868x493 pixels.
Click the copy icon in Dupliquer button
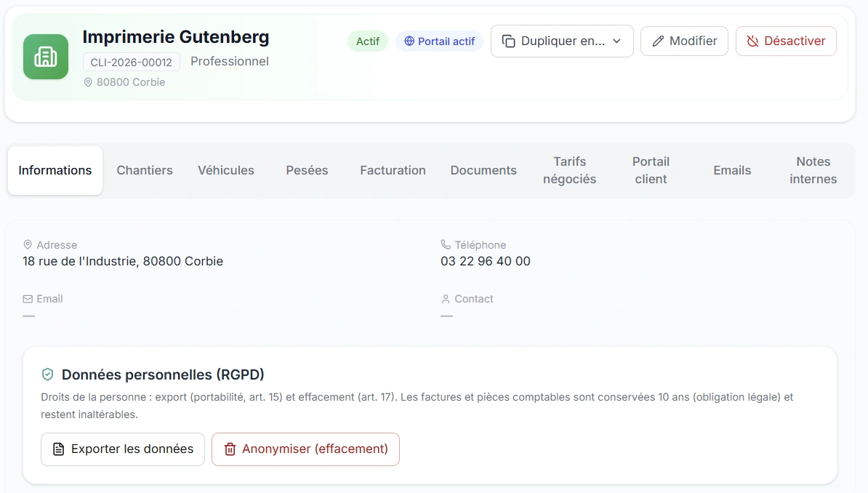click(x=508, y=41)
